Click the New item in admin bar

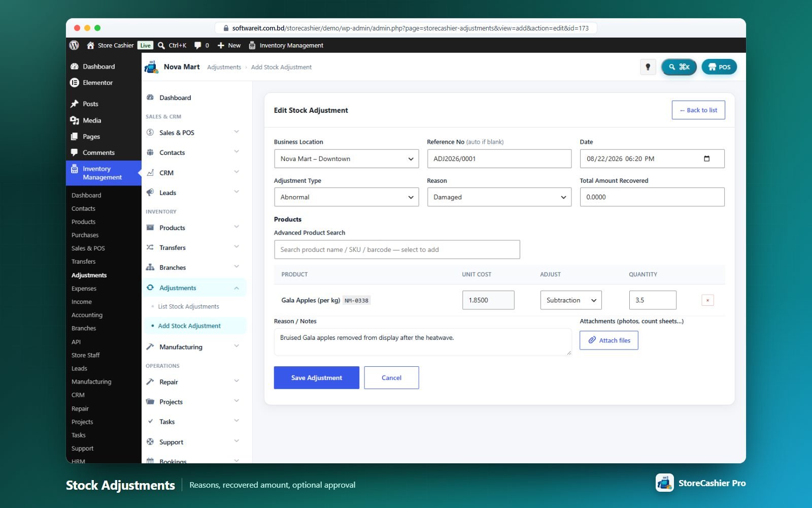coord(229,45)
